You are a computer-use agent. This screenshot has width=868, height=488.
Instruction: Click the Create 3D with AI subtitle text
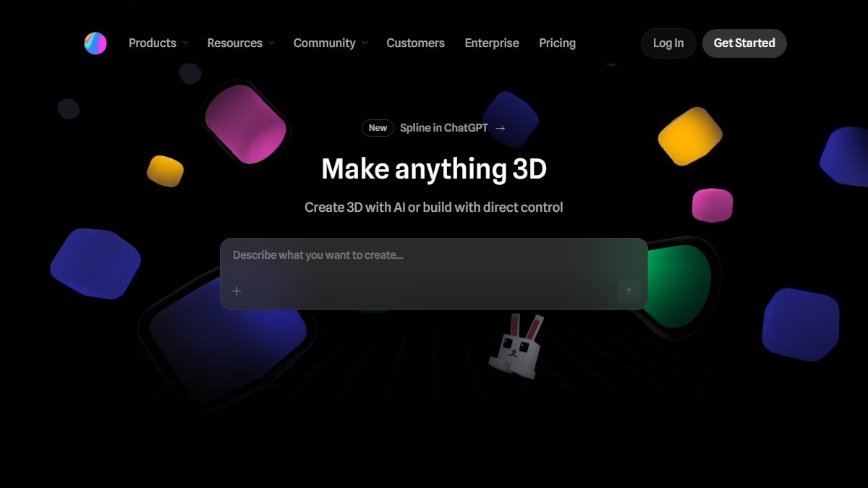point(434,207)
